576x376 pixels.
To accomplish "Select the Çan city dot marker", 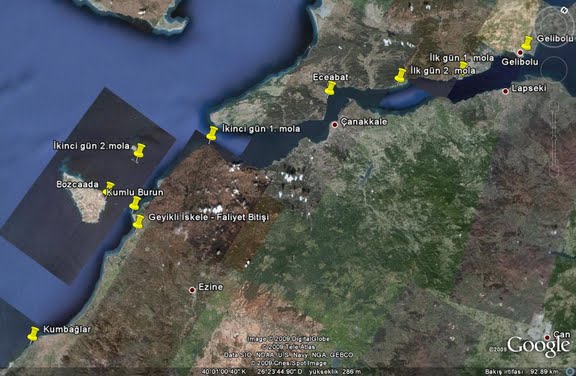I will [x=547, y=337].
